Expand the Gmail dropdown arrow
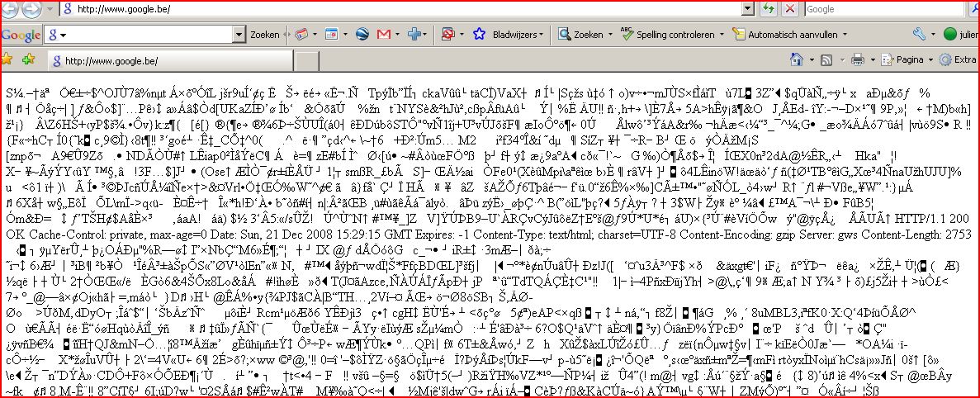This screenshot has height=398, width=980. 398,35
